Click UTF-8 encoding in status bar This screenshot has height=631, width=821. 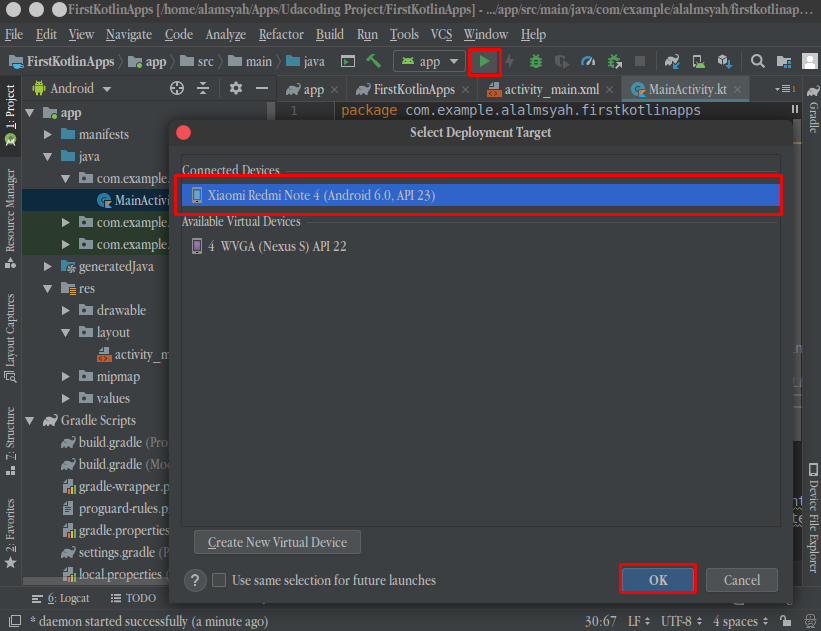coord(681,621)
